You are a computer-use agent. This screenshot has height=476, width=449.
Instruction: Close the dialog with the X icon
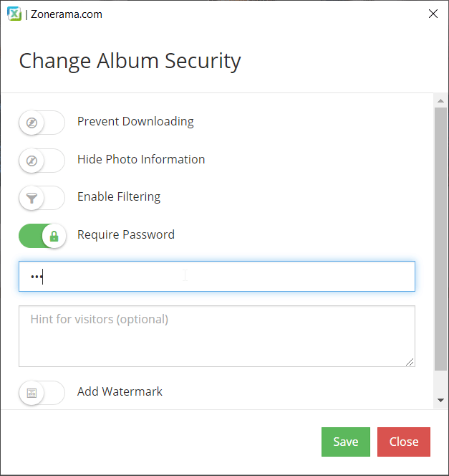[x=433, y=14]
